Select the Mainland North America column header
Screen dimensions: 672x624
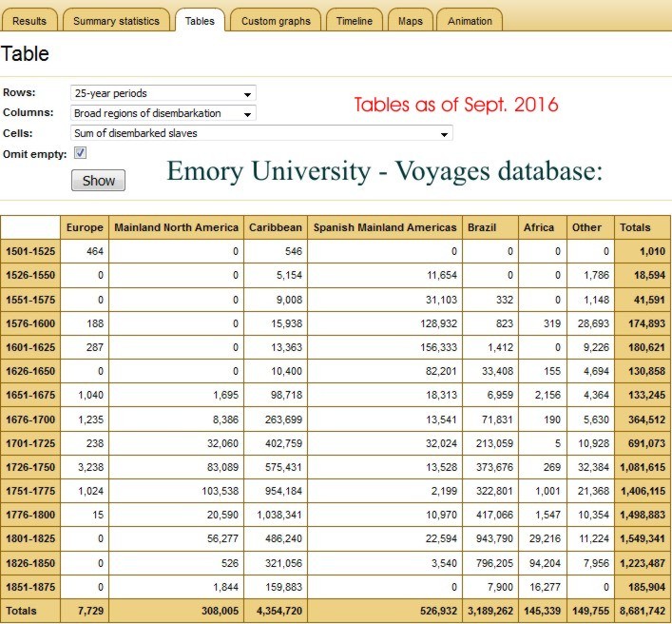[x=174, y=227]
